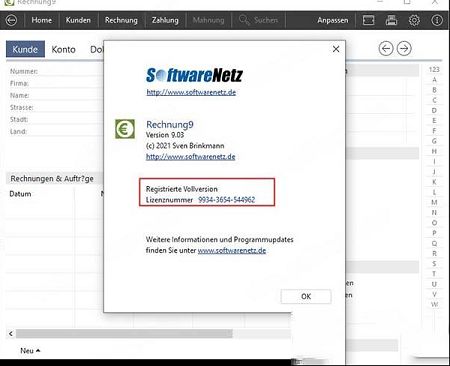Click the Registrierte Vollversion text
450x366 pixels.
(182, 189)
